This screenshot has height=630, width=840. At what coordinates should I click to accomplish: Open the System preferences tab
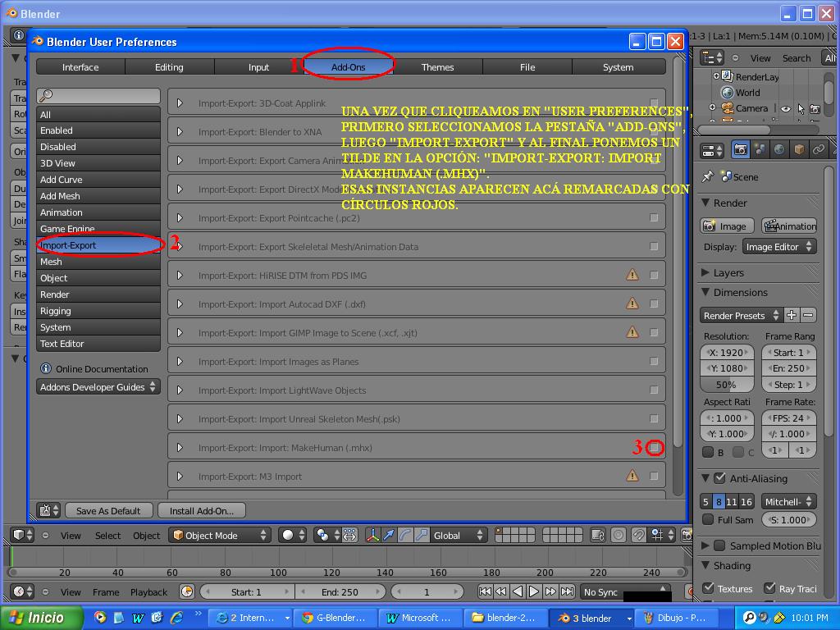click(619, 67)
